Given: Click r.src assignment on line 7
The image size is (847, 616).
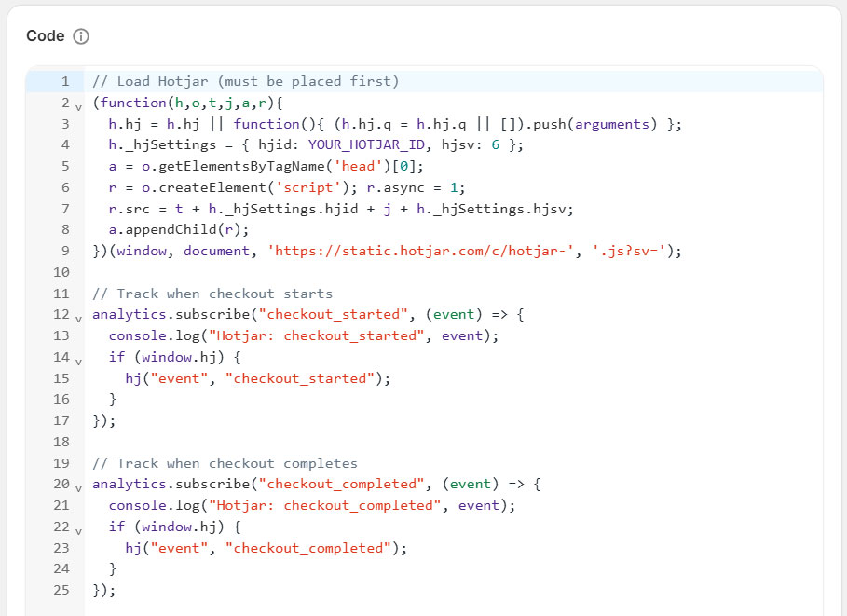Looking at the screenshot, I should (x=341, y=209).
